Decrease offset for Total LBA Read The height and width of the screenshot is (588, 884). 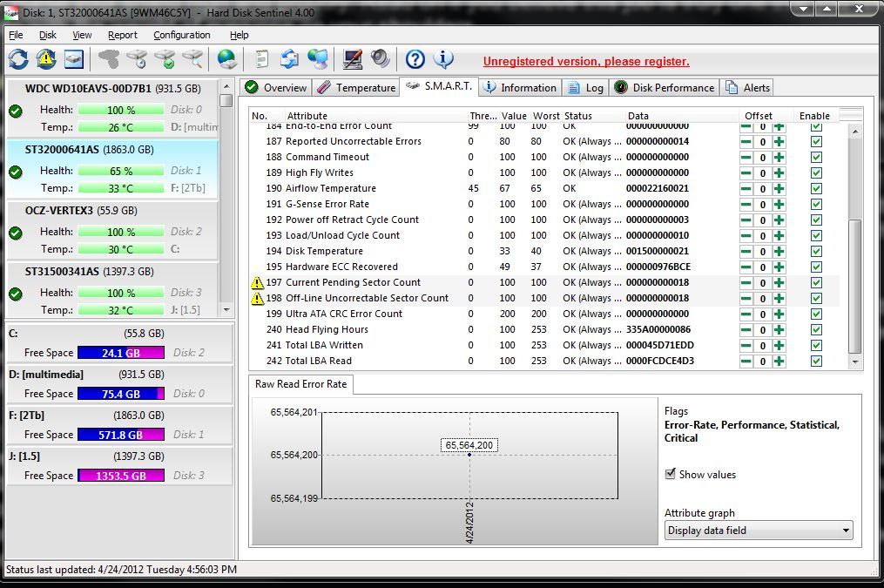pos(746,361)
